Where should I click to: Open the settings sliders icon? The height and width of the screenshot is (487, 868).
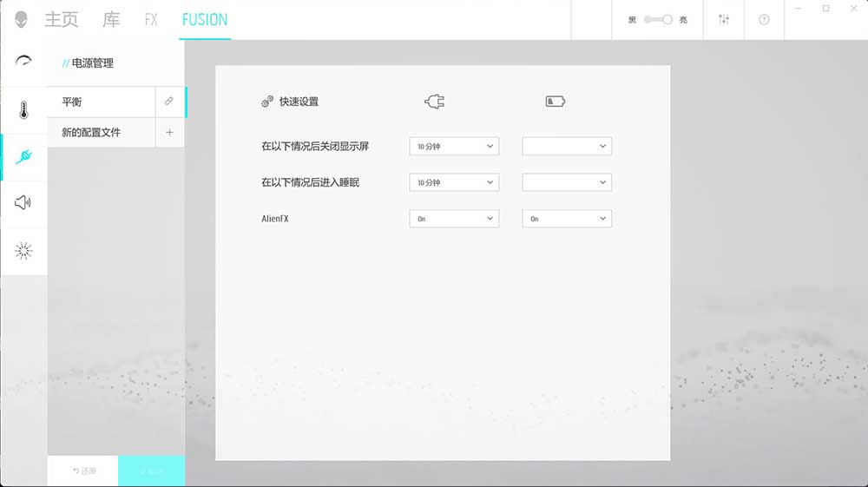coord(724,19)
